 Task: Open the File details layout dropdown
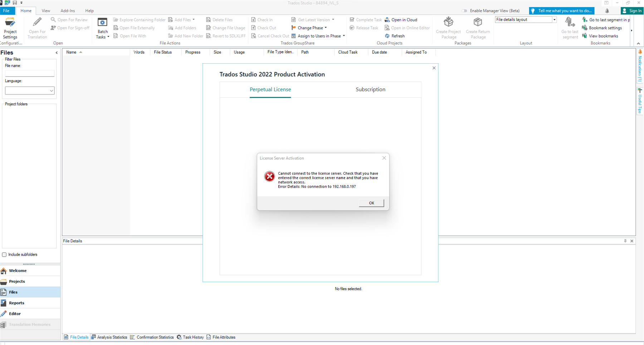(554, 19)
